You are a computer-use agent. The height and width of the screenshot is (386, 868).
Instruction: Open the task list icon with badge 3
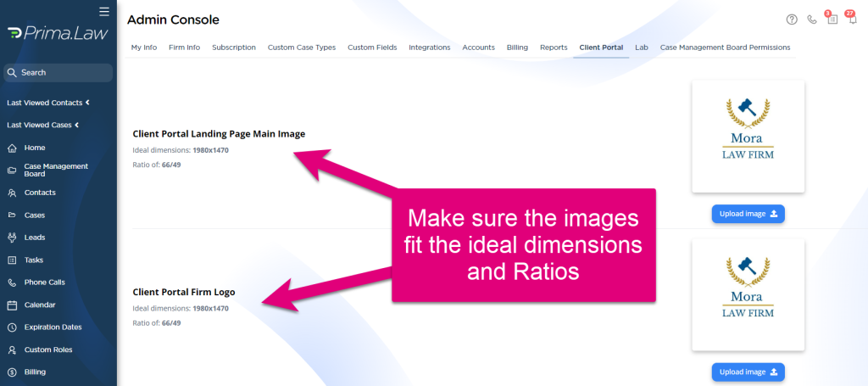832,19
